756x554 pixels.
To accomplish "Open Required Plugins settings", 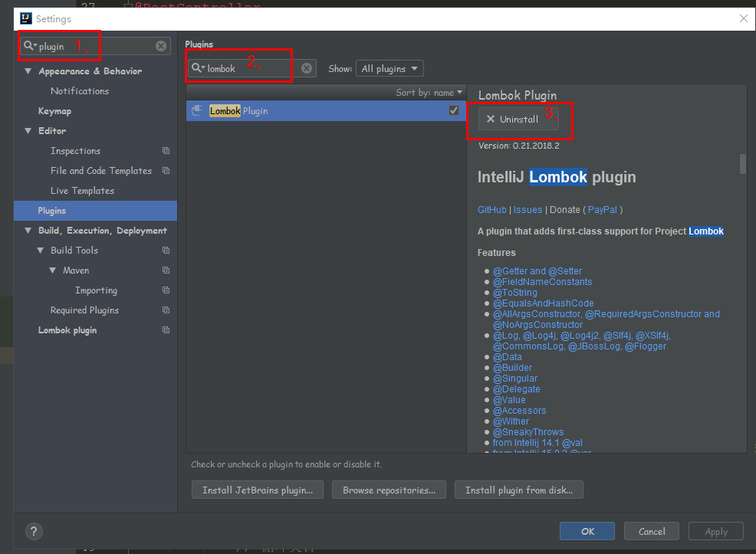I will tap(84, 310).
